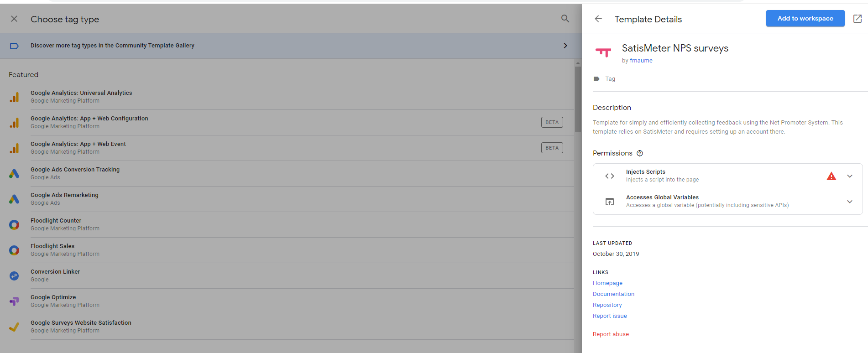Image resolution: width=868 pixels, height=353 pixels.
Task: Open Permissions help question mark
Action: [x=640, y=153]
